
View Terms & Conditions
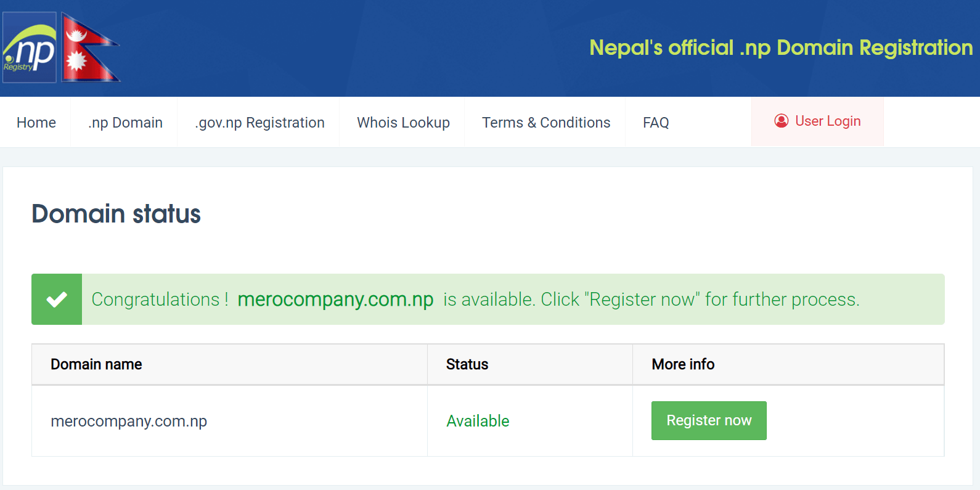546,123
